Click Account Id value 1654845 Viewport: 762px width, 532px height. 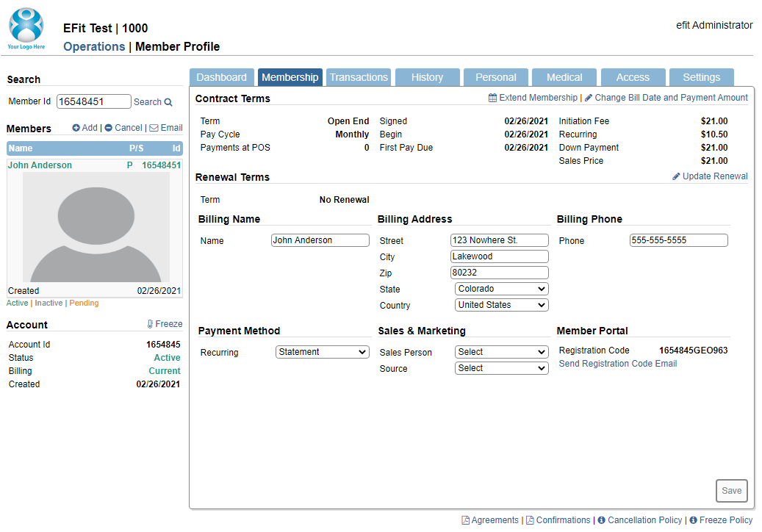pos(163,345)
